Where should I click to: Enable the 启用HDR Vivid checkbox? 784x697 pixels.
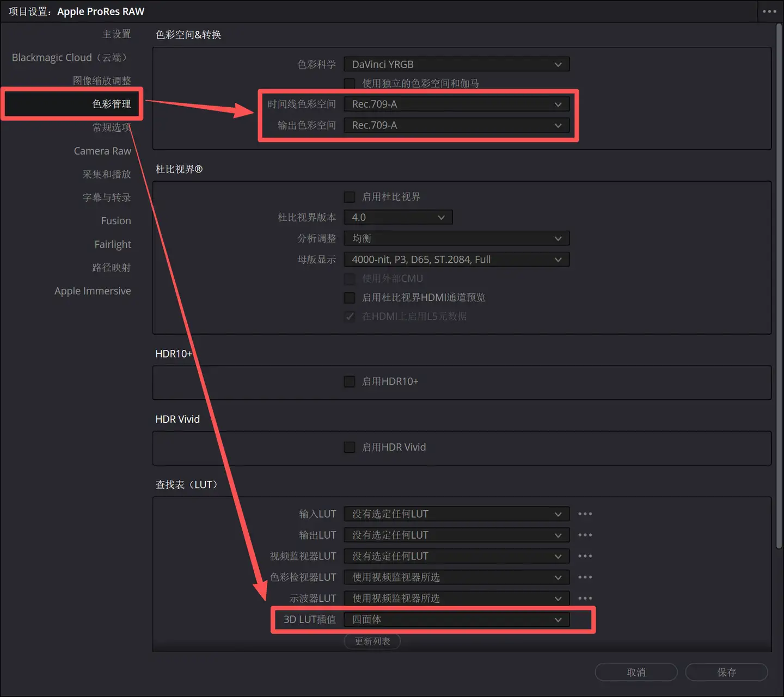click(350, 447)
